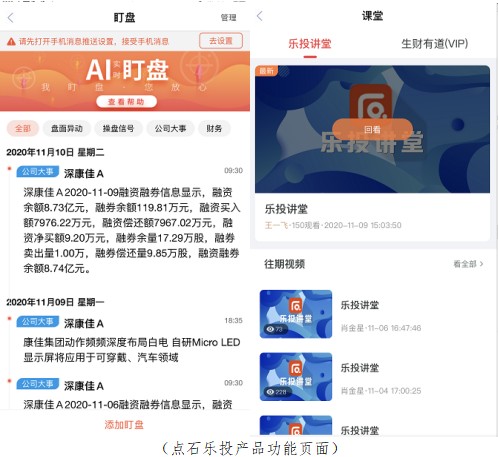The height and width of the screenshot is (457, 498).
Task: Go back from the 盯盘 screen
Action: [11, 18]
